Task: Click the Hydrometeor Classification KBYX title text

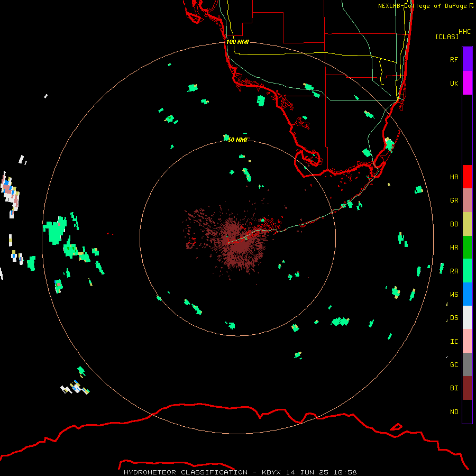Action: coord(240,472)
